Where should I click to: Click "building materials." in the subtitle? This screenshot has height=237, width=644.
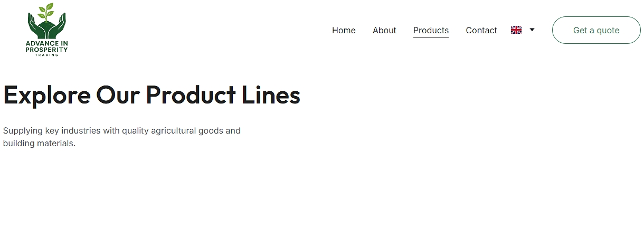(x=39, y=144)
